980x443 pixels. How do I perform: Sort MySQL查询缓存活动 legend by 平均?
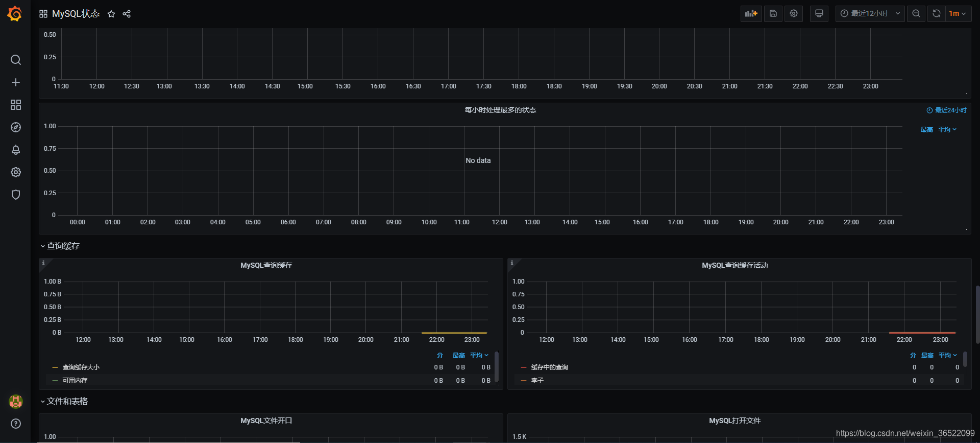click(947, 356)
